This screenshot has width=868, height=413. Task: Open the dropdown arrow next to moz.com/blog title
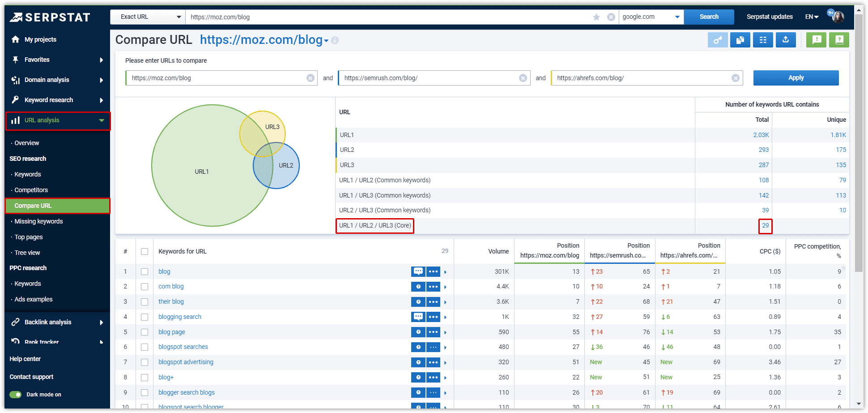(327, 41)
